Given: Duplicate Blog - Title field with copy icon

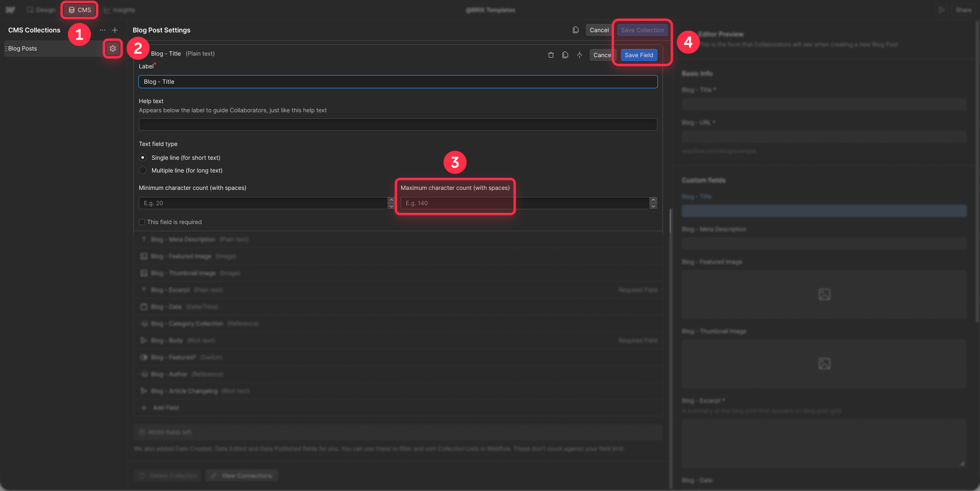Looking at the screenshot, I should [565, 55].
